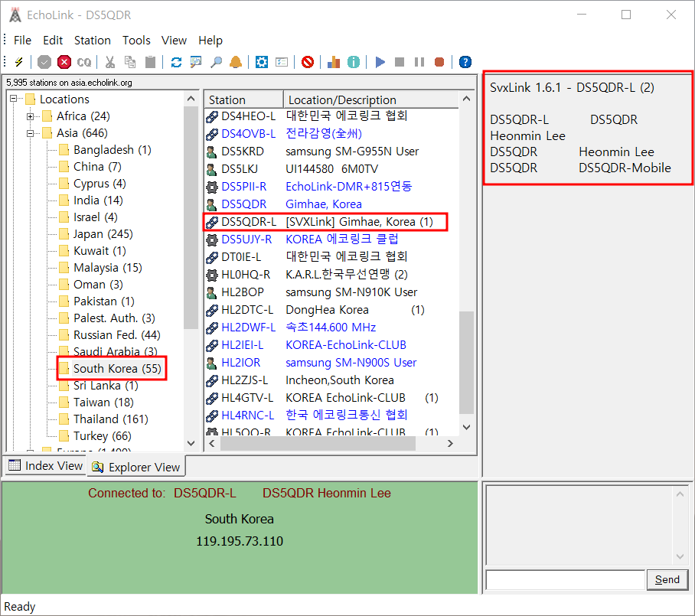The width and height of the screenshot is (695, 616).
Task: Click the teal info icon
Action: pos(354,62)
